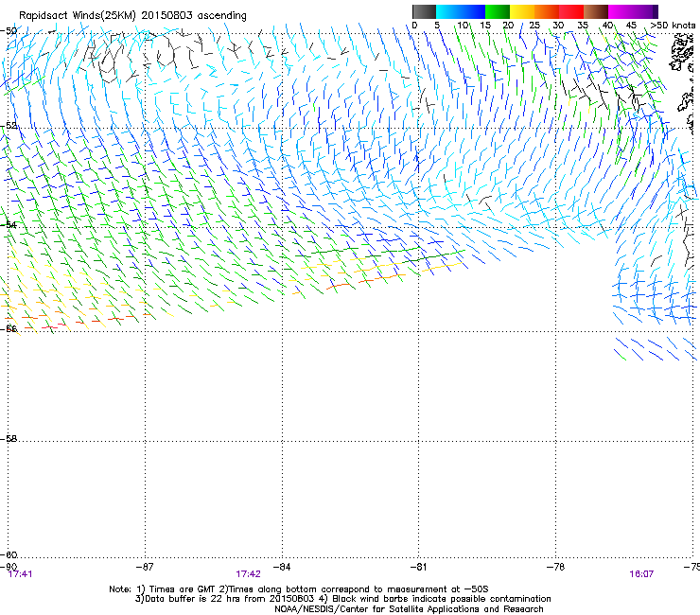Click the red 30-35 knots color segment
The image size is (700, 615).
571,11
